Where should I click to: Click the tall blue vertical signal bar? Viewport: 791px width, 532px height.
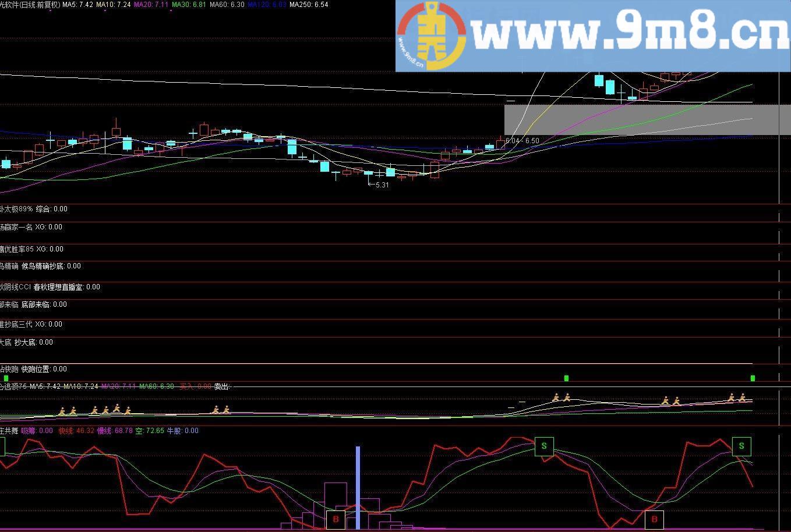pyautogui.click(x=358, y=488)
